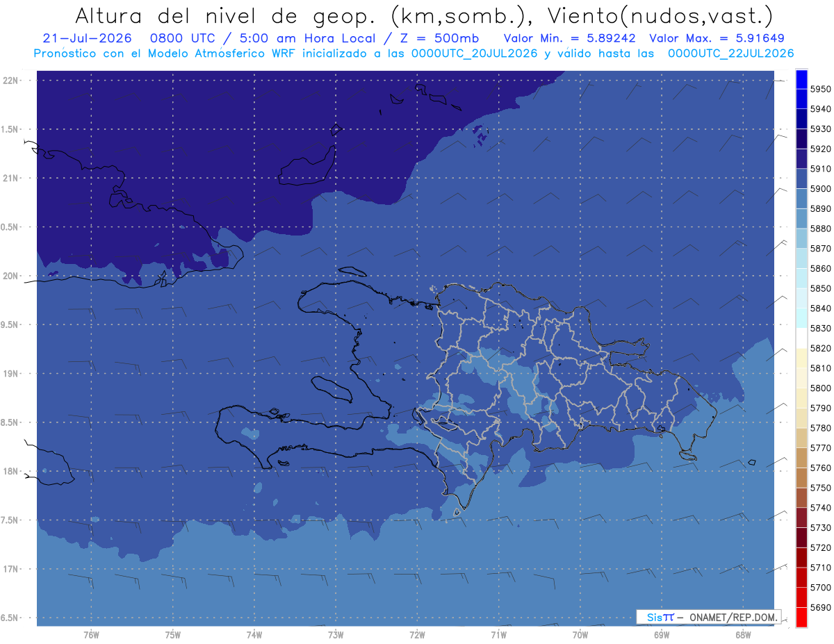
Task: Click the '5920' color scale value
Action: (x=820, y=149)
